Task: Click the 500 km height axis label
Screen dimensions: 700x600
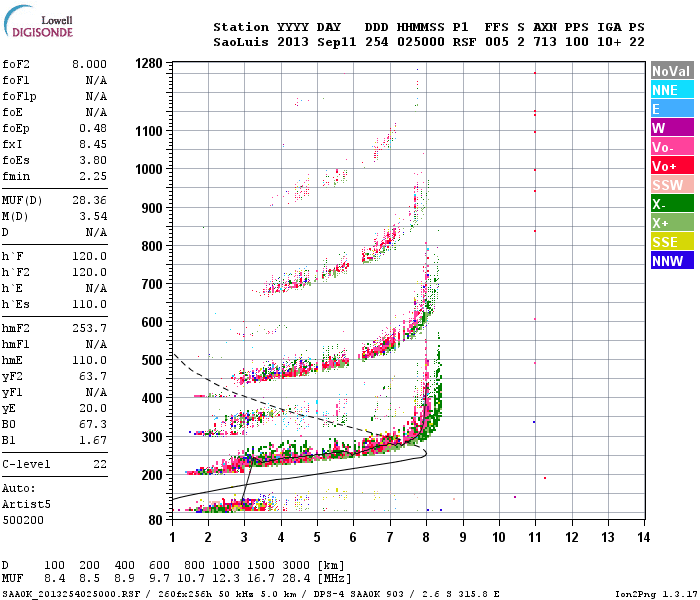Action: [152, 360]
